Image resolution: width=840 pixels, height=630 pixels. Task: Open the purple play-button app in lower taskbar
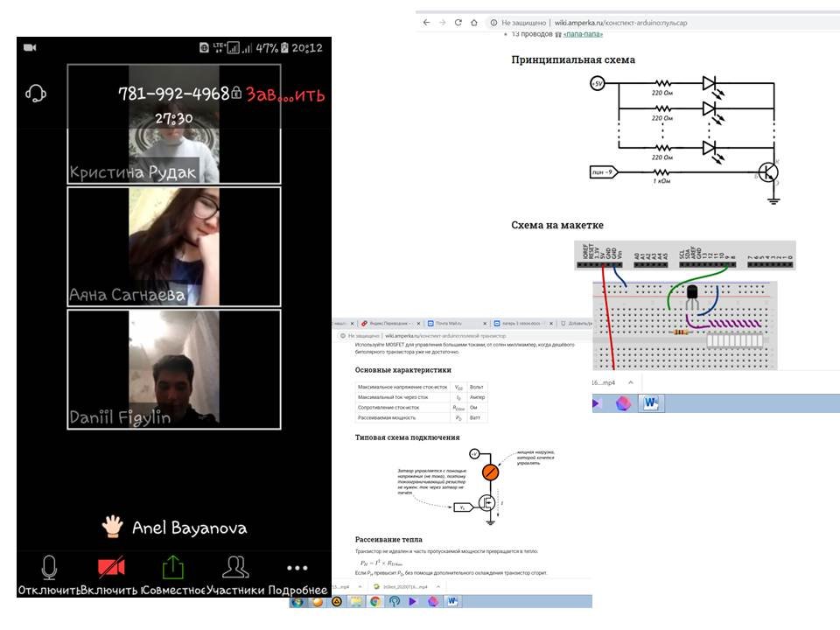click(x=412, y=602)
